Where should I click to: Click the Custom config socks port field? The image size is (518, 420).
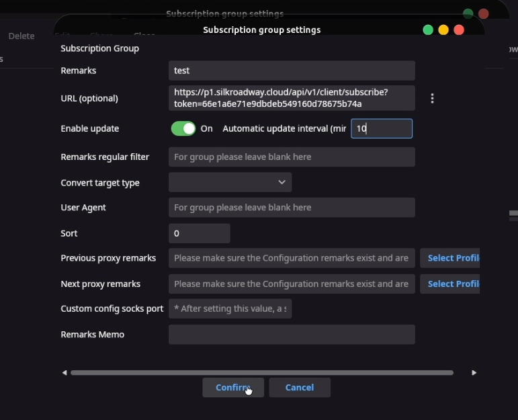coord(230,309)
